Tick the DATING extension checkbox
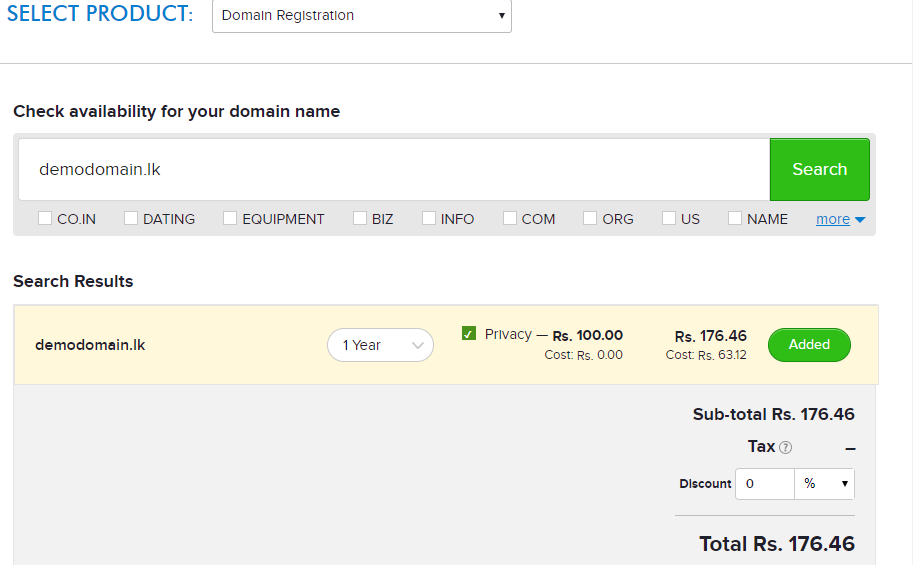This screenshot has height=565, width=913. 131,218
